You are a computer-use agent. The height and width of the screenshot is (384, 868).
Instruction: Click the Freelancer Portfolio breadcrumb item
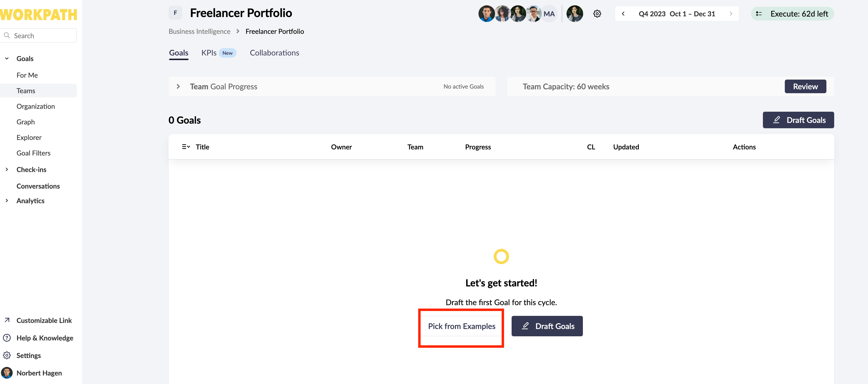click(275, 31)
